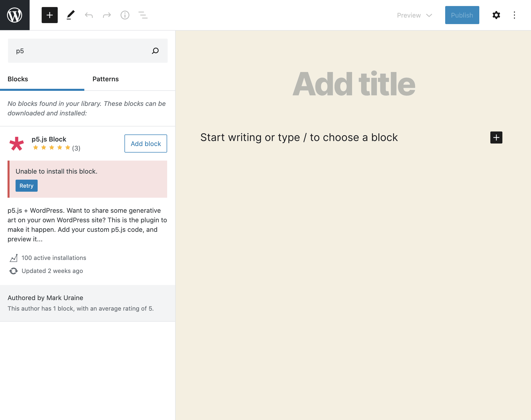Viewport: 531px width, 420px height.
Task: Click Retry in the install error notice
Action: pyautogui.click(x=27, y=186)
